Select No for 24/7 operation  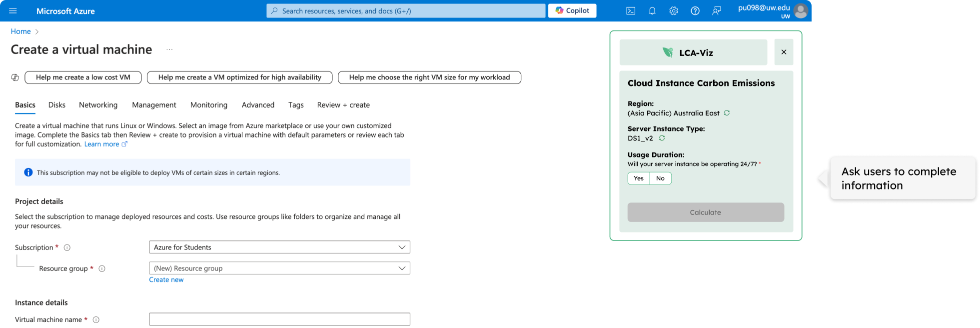[660, 178]
